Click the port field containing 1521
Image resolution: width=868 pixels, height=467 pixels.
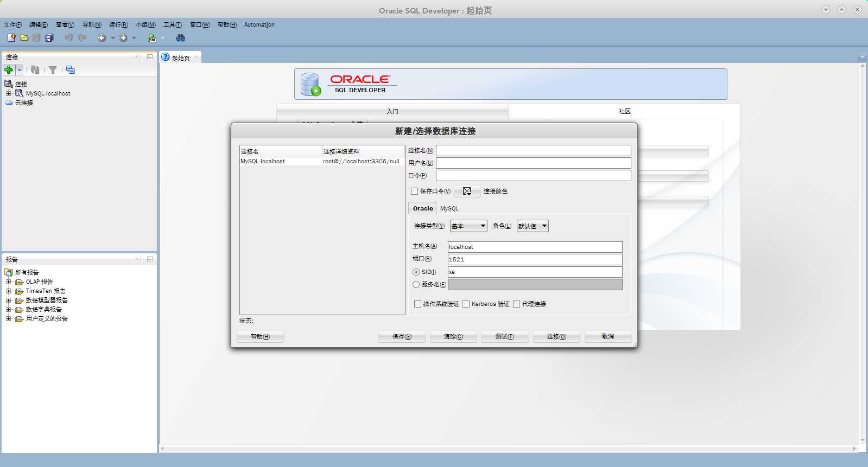(535, 259)
